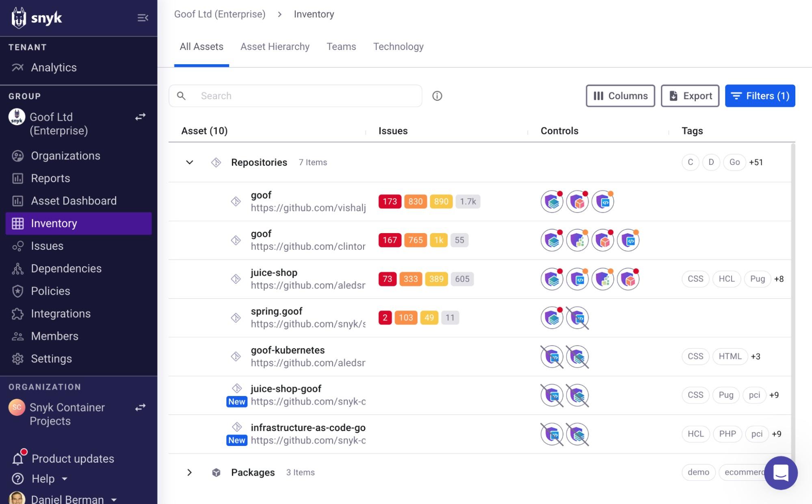
Task: Go to Asset Dashboard
Action: (x=74, y=201)
